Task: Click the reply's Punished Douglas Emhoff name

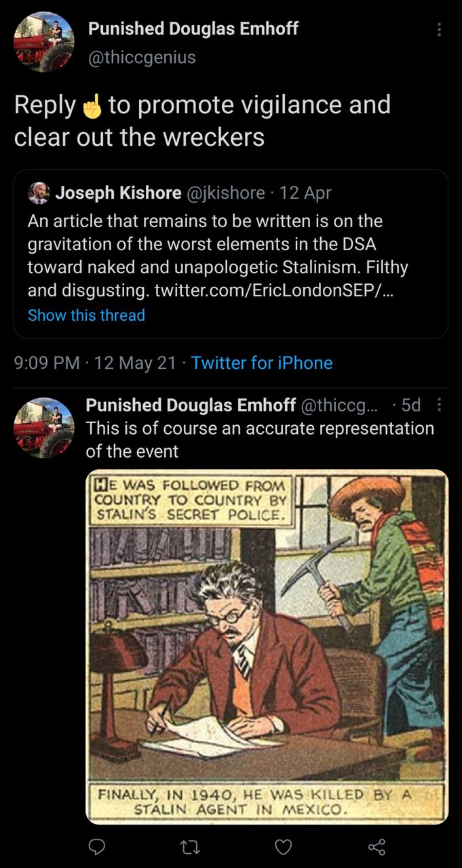Action: pyautogui.click(x=190, y=405)
